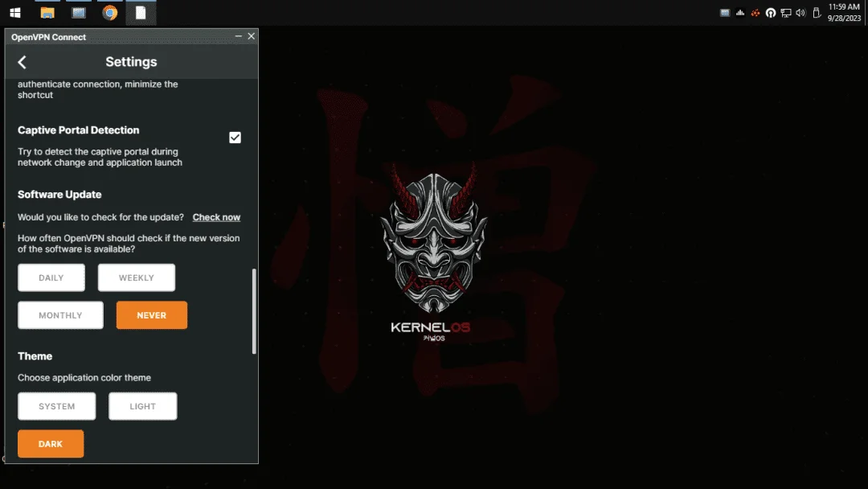The image size is (868, 489).
Task: Select the DARK color theme
Action: pyautogui.click(x=51, y=444)
